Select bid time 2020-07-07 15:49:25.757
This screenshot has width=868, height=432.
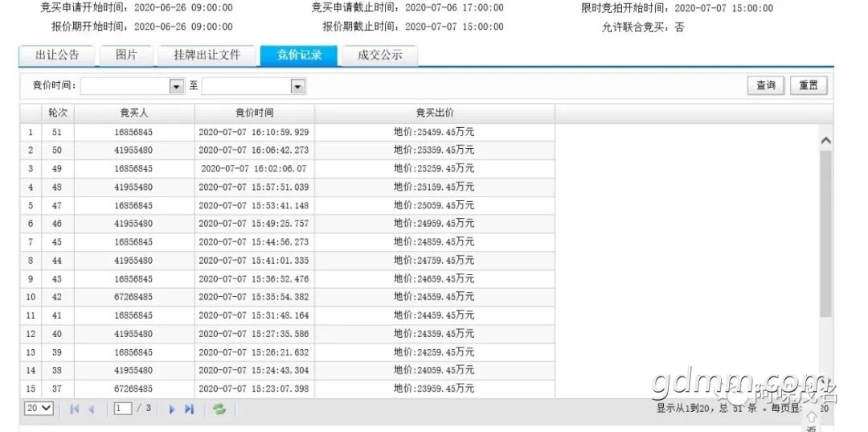(x=253, y=224)
